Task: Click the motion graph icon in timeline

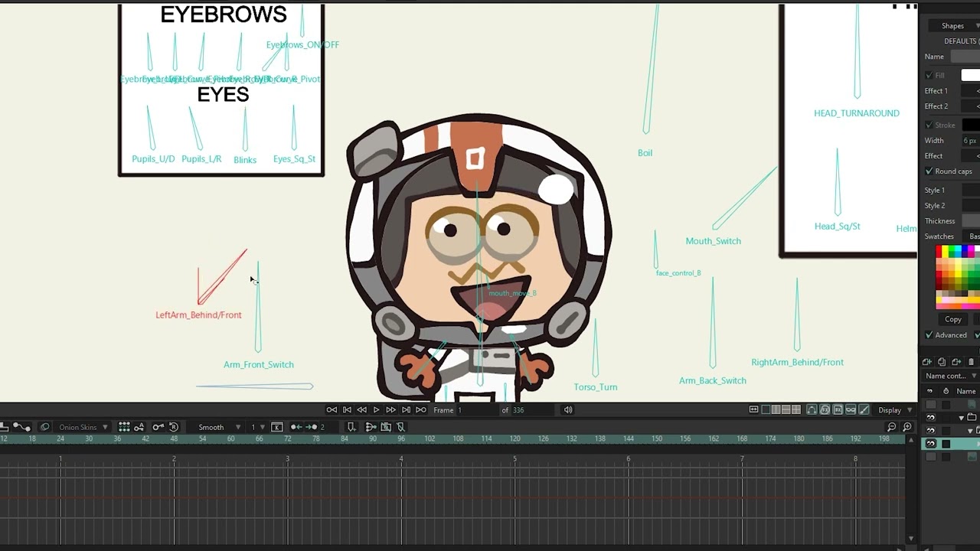Action: 21,427
